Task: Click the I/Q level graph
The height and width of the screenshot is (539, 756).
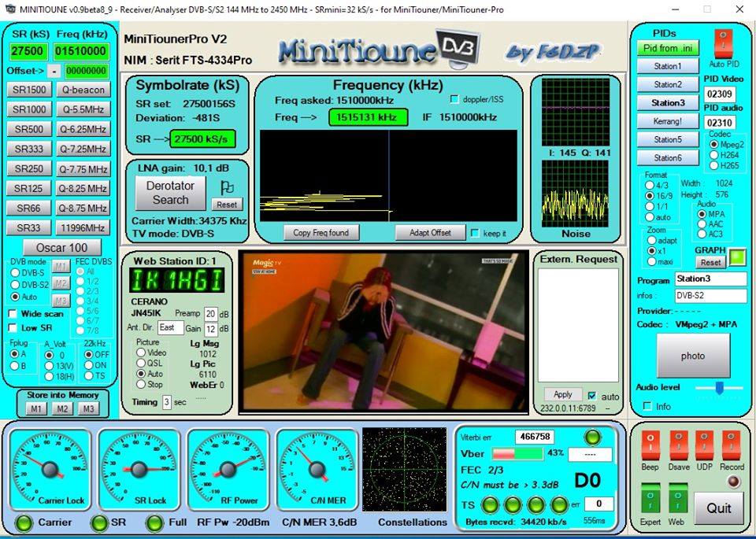Action: [x=575, y=113]
